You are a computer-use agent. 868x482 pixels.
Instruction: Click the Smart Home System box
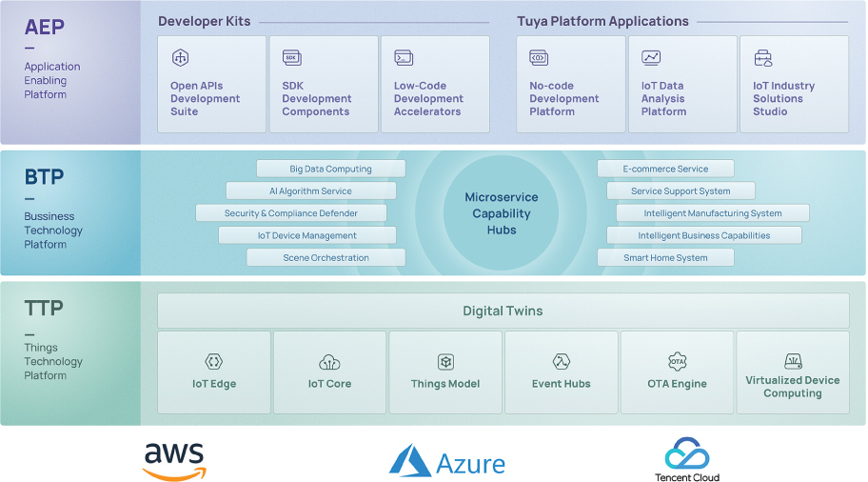coord(665,257)
